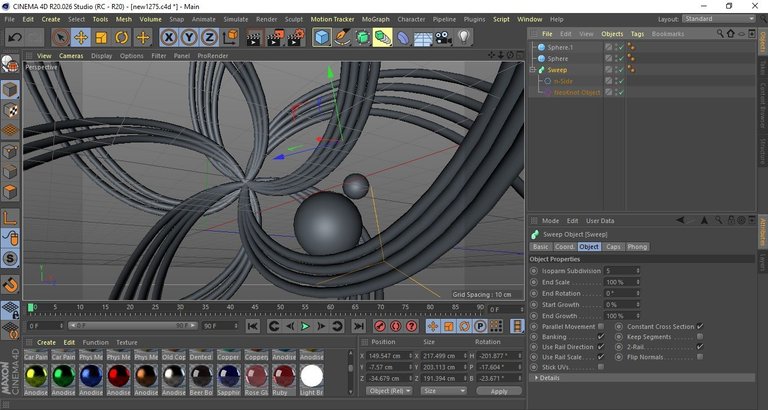Switch to Polygons mode
The height and width of the screenshot is (410, 768).
coord(10,191)
